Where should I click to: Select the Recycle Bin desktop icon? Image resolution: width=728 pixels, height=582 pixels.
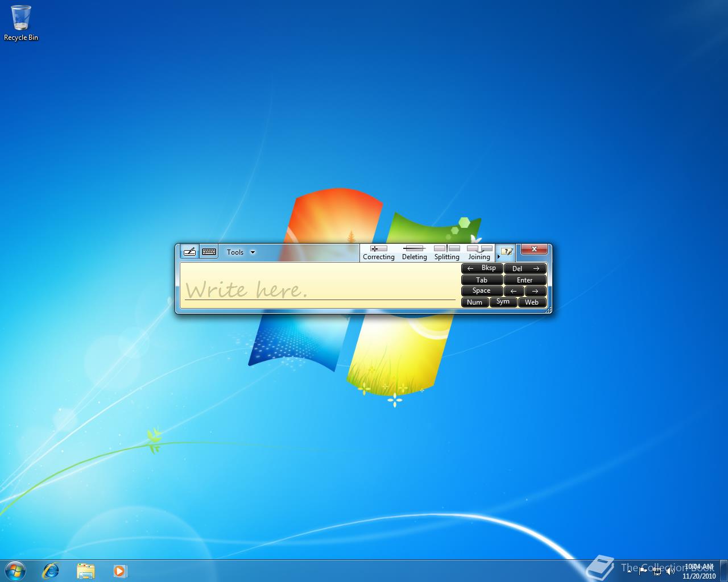pyautogui.click(x=21, y=23)
